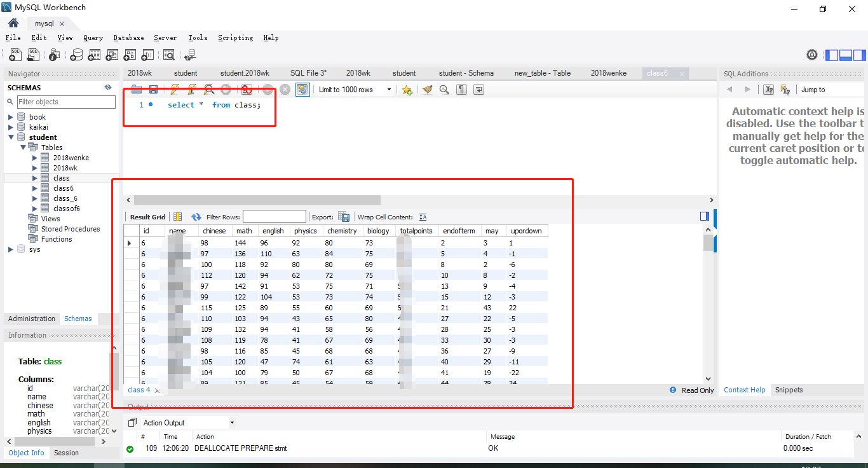The image size is (868, 468).
Task: Select the Views node in student schema
Action: tap(50, 219)
